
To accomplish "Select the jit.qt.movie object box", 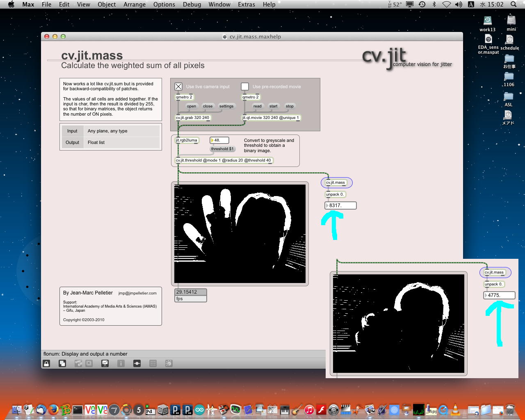I will point(271,118).
